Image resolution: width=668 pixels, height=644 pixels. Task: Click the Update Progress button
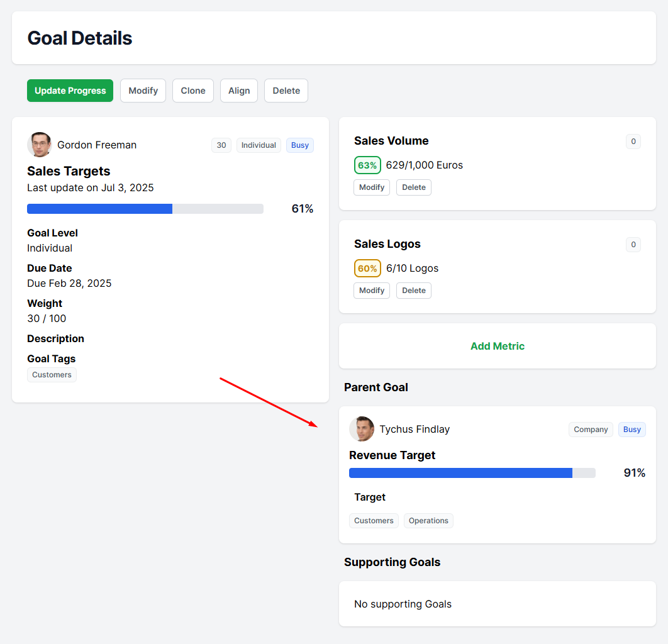[x=70, y=91]
